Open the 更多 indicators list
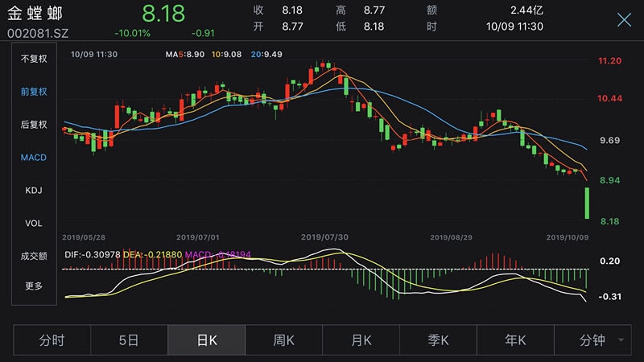The image size is (644, 362). click(34, 286)
